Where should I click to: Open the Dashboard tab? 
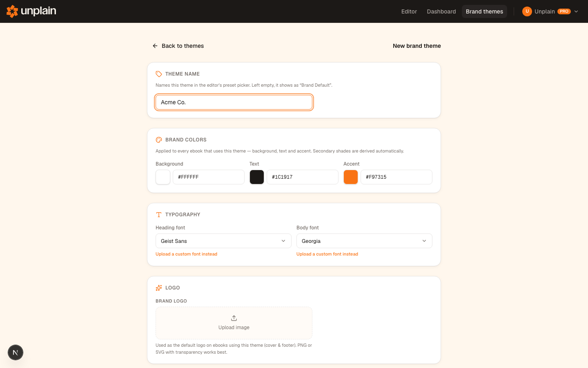441,11
